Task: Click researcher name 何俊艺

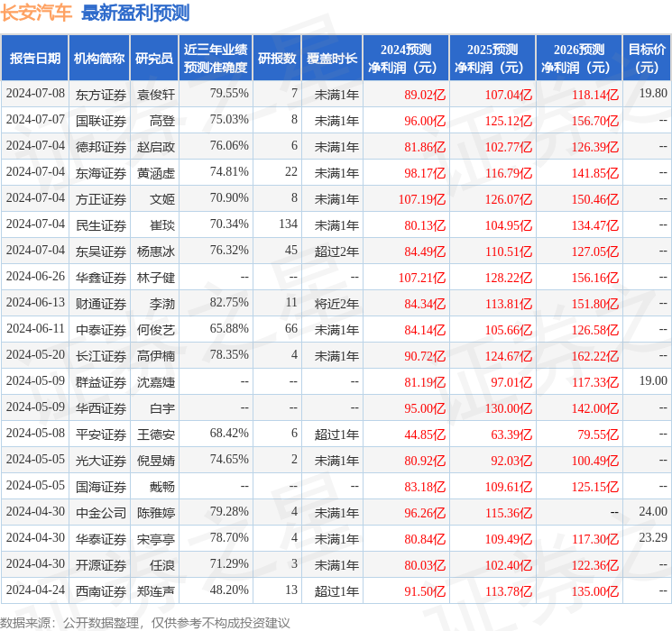Action: coord(156,330)
